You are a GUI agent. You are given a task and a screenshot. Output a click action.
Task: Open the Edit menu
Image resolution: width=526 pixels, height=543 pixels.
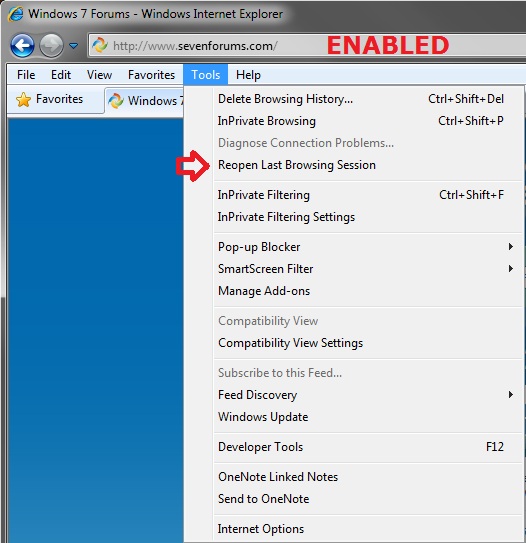(x=61, y=75)
